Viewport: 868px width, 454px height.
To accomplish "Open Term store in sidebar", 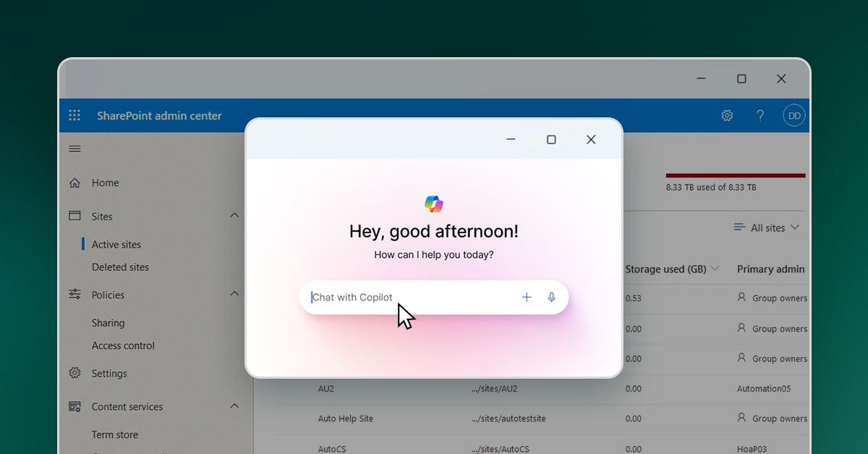I will tap(114, 434).
